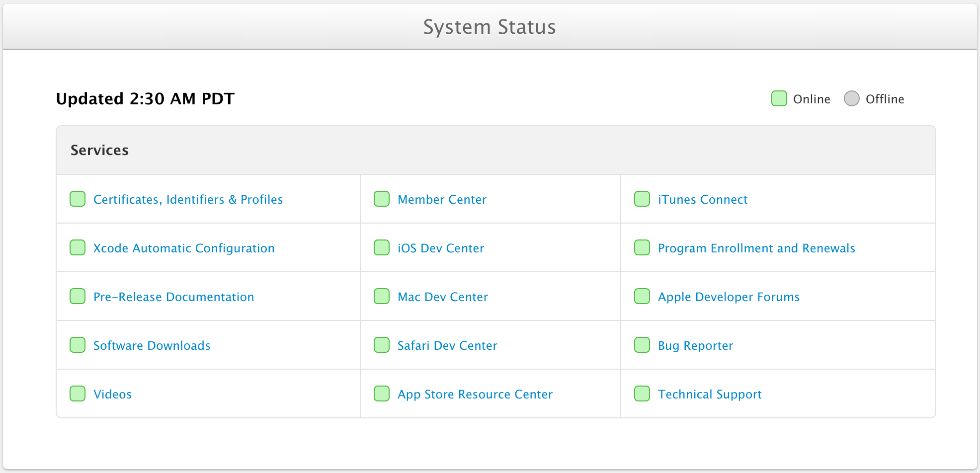Click the status icon beside iOS Dev Center
980x473 pixels.
tap(382, 247)
